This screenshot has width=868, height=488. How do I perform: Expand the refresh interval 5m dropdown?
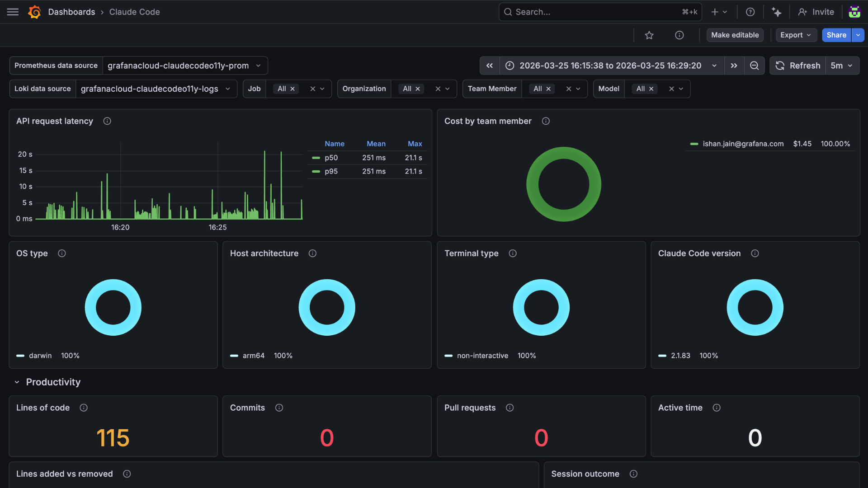click(x=842, y=66)
